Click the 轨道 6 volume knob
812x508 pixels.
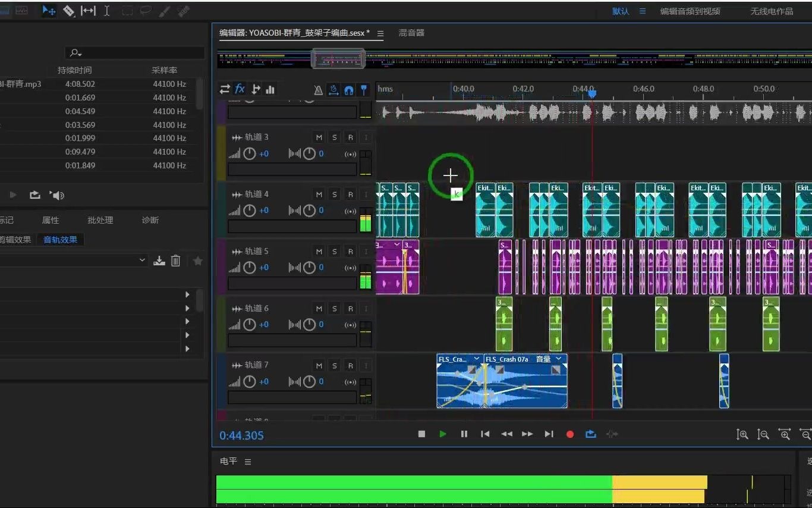tap(250, 325)
